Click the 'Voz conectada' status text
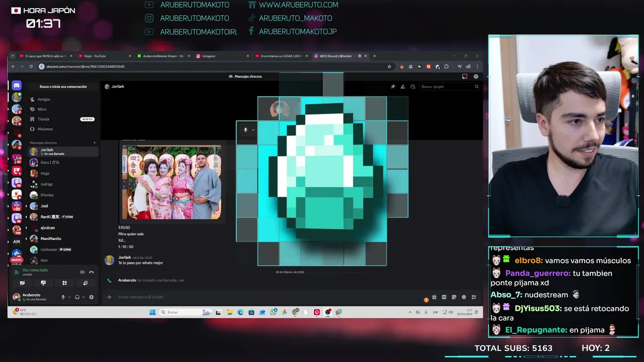Screen dimensions: 644x362 35,270
